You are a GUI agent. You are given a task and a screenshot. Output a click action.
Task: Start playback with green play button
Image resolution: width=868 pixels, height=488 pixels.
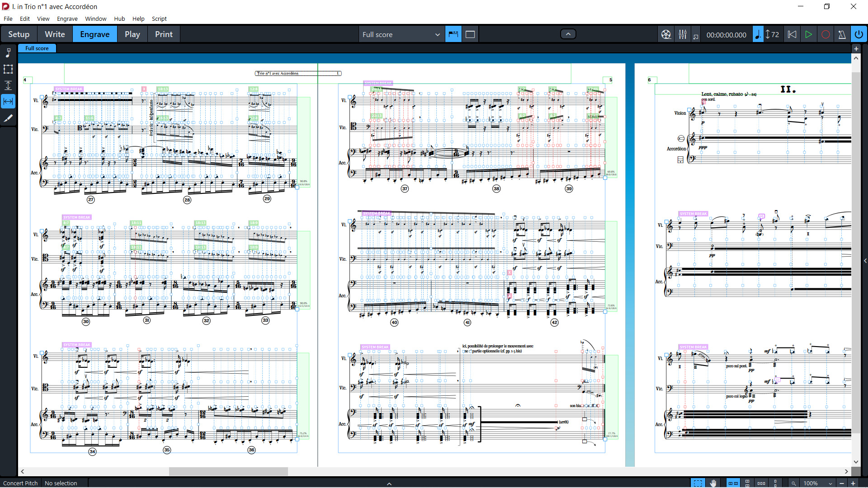click(808, 34)
